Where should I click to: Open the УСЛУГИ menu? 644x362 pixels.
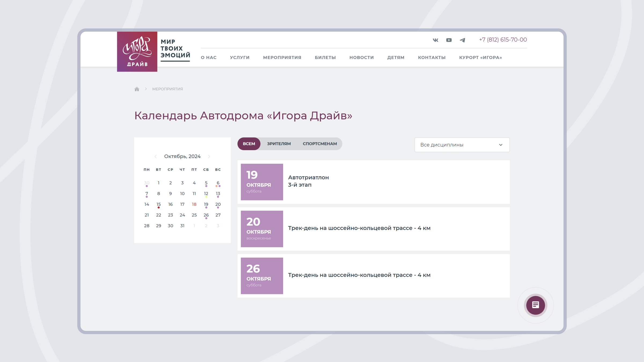(x=240, y=57)
